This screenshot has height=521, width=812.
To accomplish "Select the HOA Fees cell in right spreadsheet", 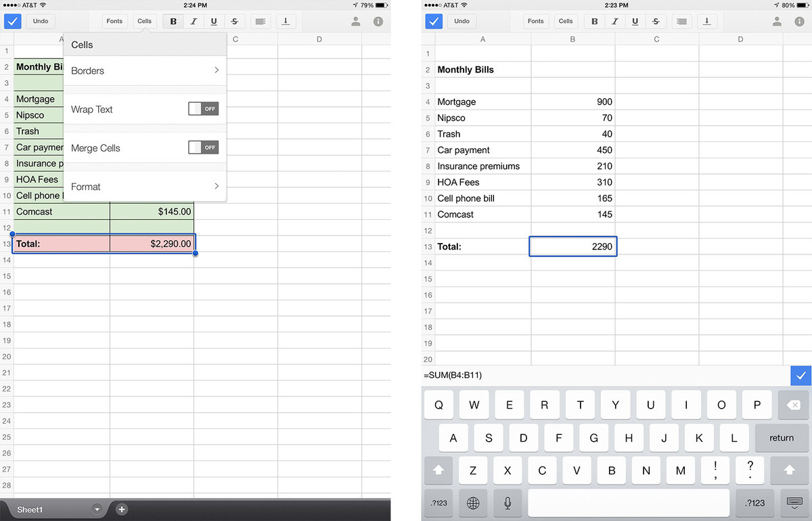I will (483, 182).
